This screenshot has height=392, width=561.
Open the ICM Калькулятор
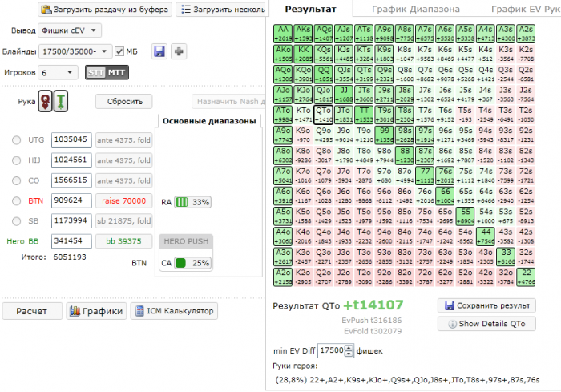point(174,311)
